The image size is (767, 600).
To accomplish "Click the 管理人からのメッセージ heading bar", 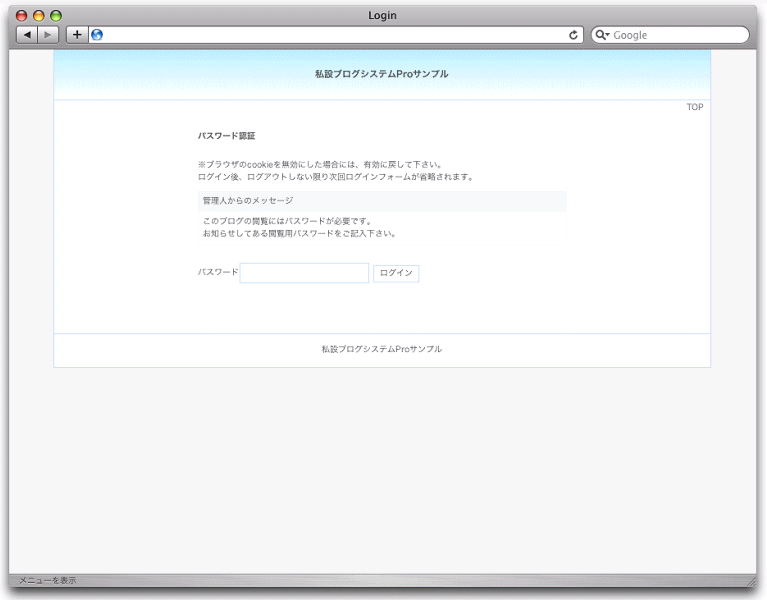I will tap(382, 201).
